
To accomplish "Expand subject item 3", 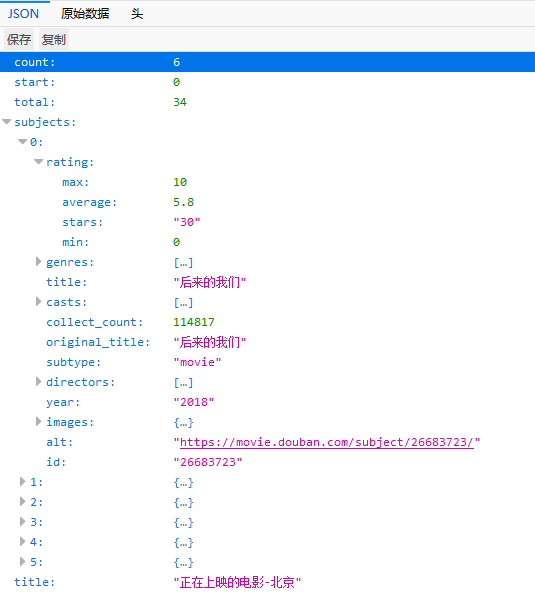I will click(x=23, y=522).
